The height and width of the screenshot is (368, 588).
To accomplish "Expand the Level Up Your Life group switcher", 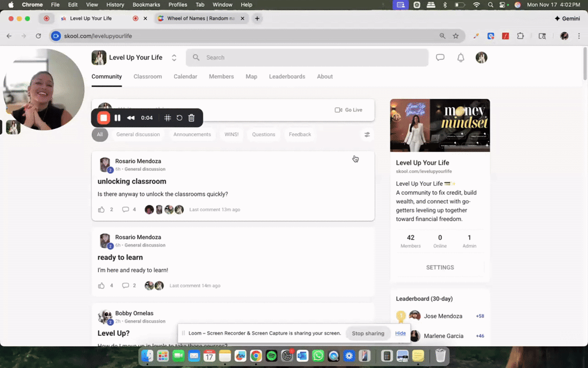I will tap(174, 58).
